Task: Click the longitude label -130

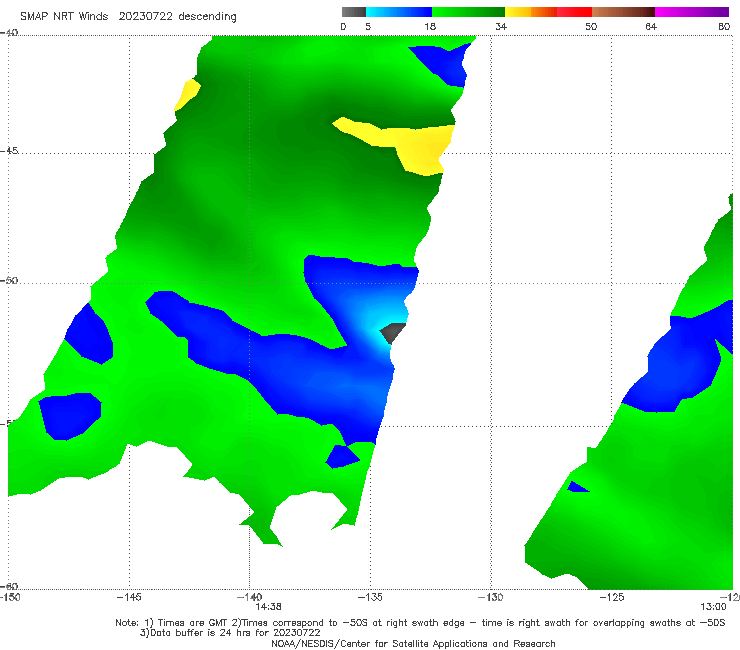Action: 491,597
